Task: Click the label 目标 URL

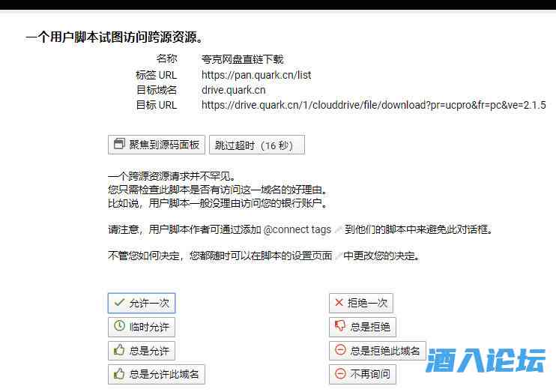Action: [x=157, y=105]
